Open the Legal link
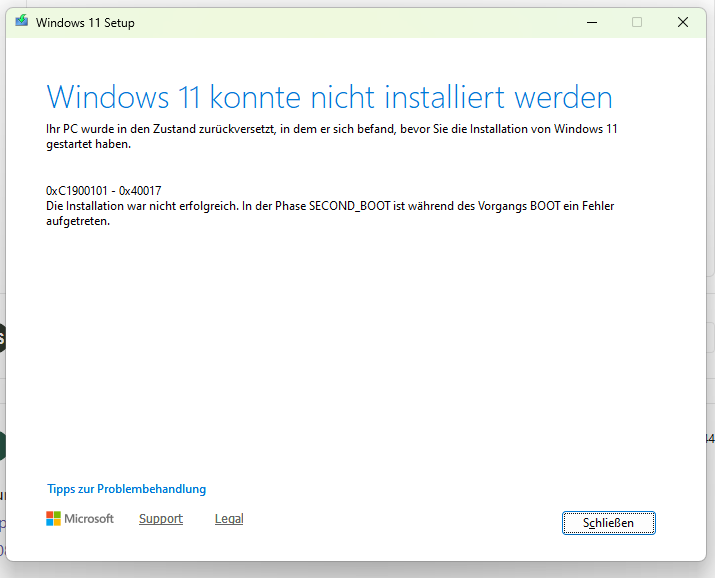715x578 pixels. pyautogui.click(x=229, y=519)
